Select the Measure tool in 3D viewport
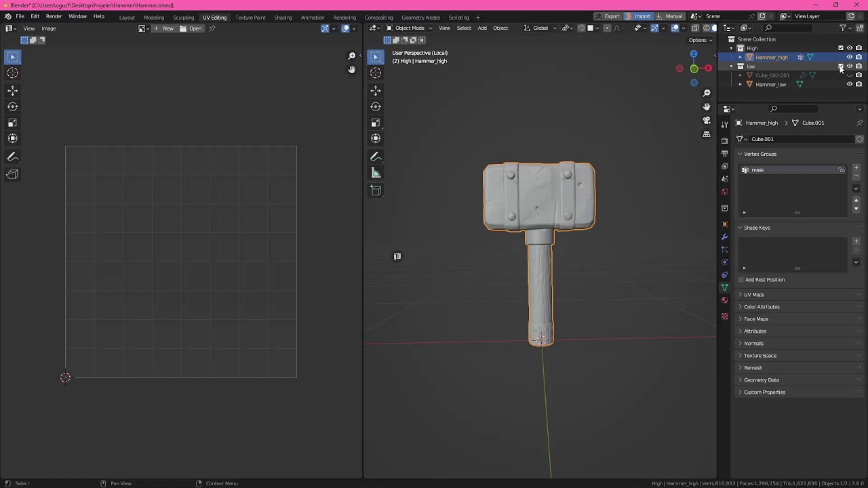The image size is (868, 488). (x=376, y=173)
